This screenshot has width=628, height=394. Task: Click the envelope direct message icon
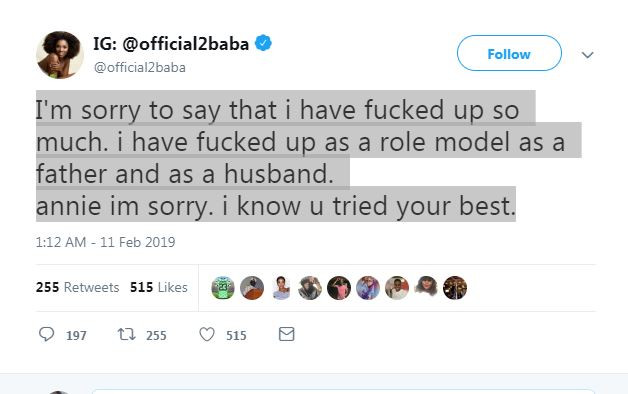(286, 334)
